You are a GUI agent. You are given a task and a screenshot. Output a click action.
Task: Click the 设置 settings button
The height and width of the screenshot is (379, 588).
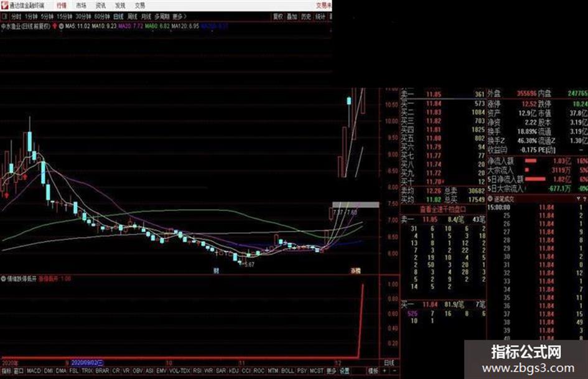pos(345,371)
